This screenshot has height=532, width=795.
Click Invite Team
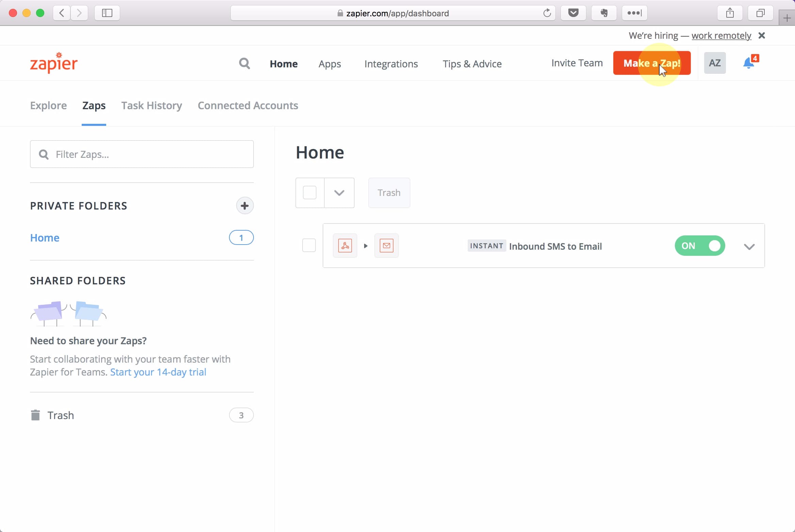[x=577, y=63]
